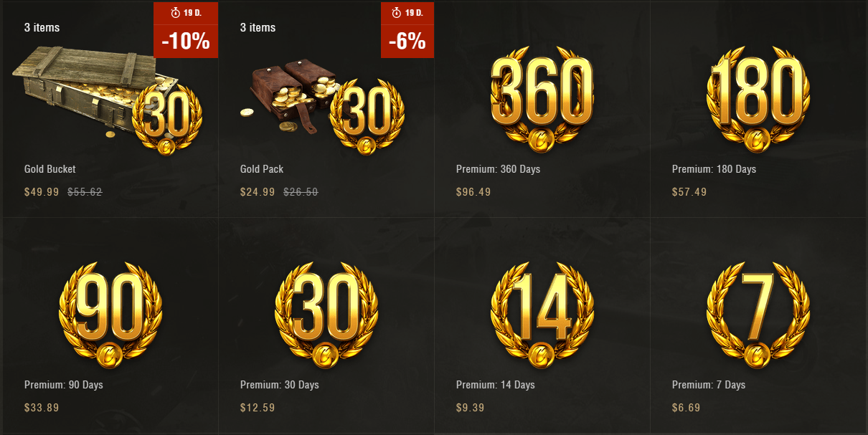Open the Gold Bucket title link
Image resolution: width=868 pixels, height=435 pixels.
[50, 169]
